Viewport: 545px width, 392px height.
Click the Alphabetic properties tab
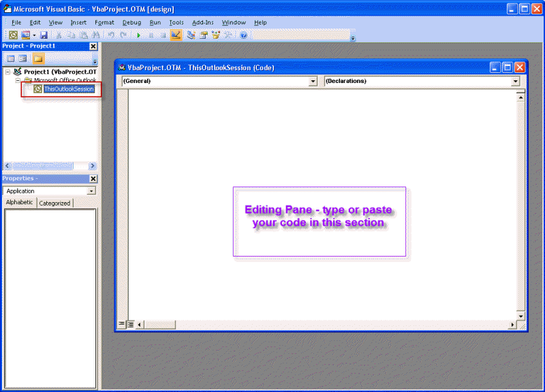coord(20,202)
